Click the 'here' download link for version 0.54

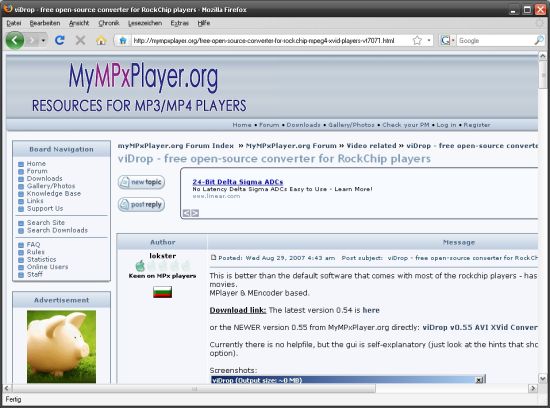[371, 310]
